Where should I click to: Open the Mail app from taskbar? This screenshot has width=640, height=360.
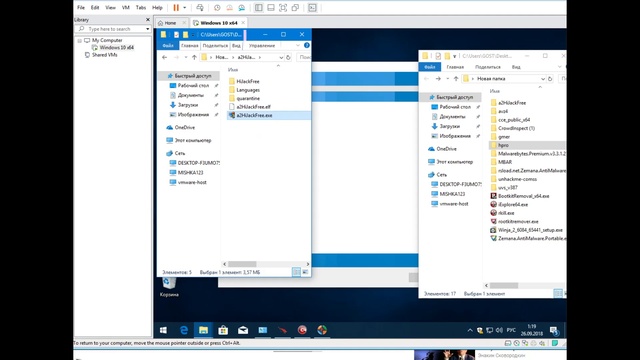pyautogui.click(x=243, y=330)
